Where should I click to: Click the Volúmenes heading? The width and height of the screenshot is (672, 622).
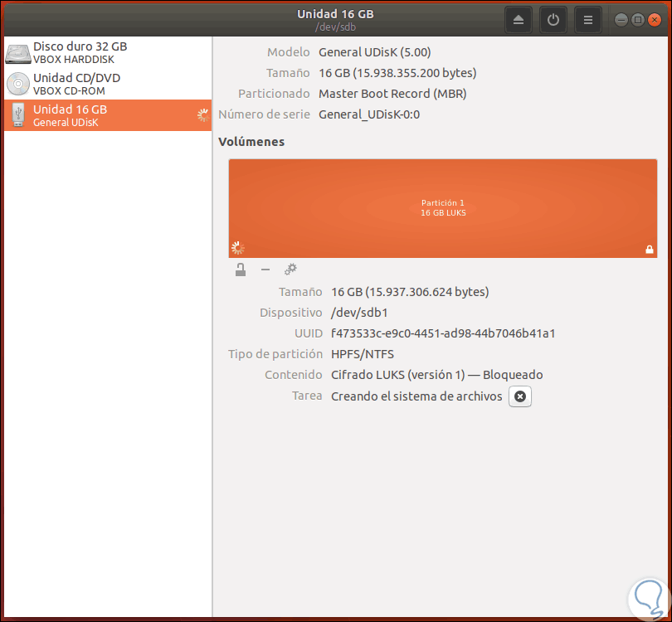pos(251,142)
